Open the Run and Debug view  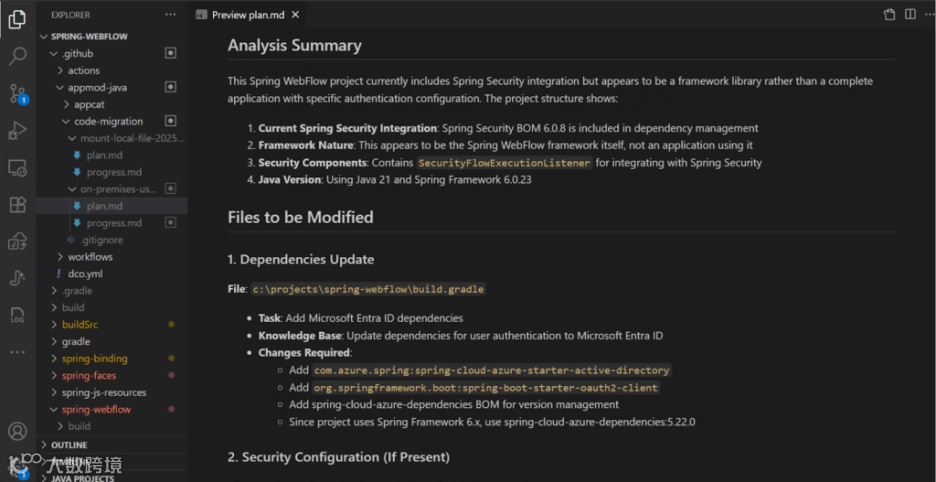17,130
